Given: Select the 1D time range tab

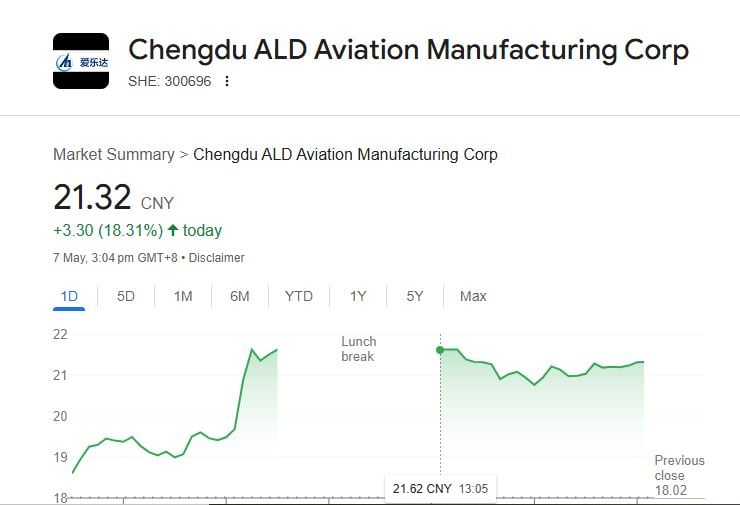Looking at the screenshot, I should click(69, 296).
